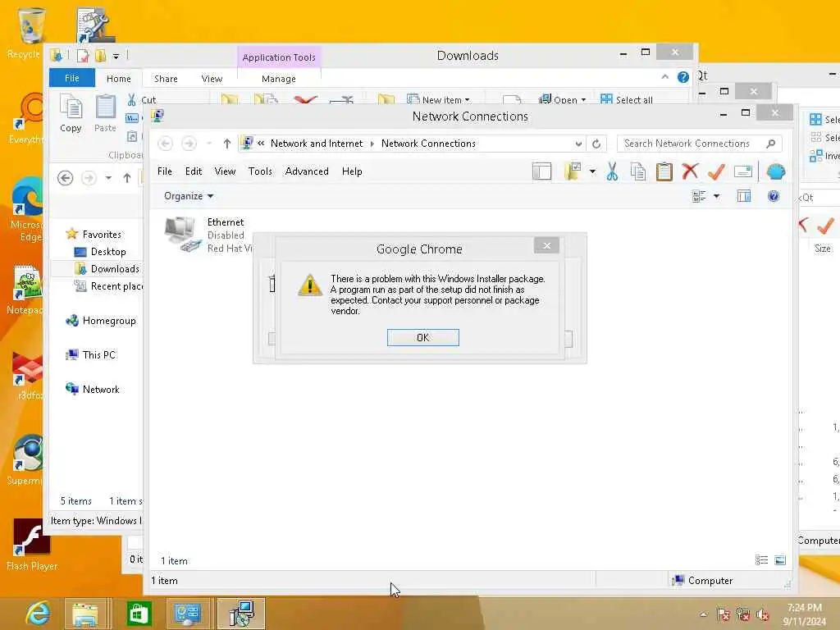Open the Control Panel taskbar icon
840x630 pixels.
(188, 614)
